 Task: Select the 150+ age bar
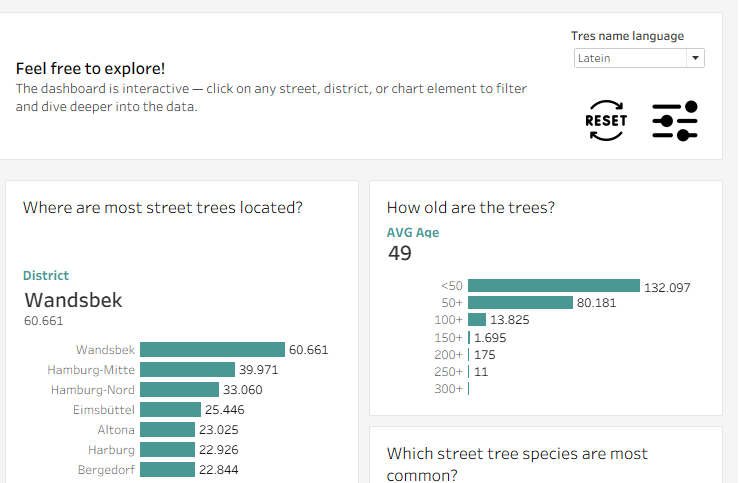tap(469, 337)
